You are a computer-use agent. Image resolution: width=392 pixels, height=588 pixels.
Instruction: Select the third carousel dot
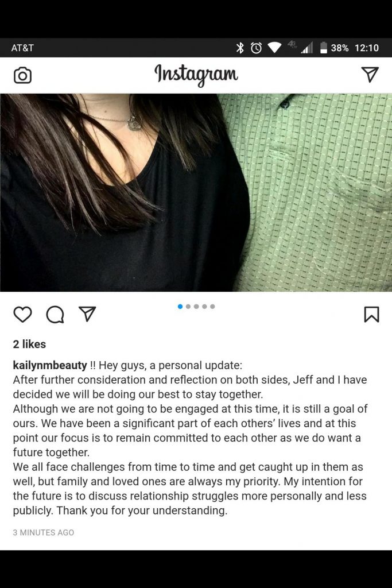click(196, 307)
